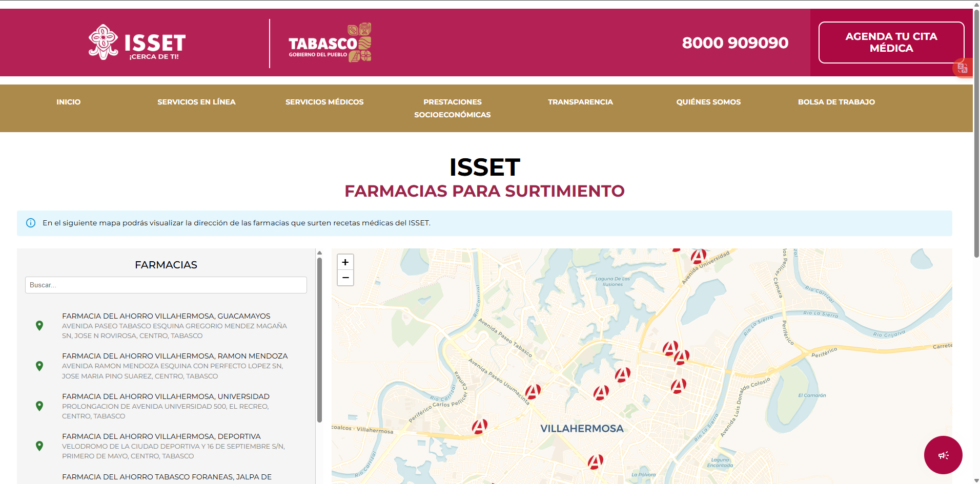The height and width of the screenshot is (484, 980).
Task: Zoom out the map with minus button
Action: point(345,278)
